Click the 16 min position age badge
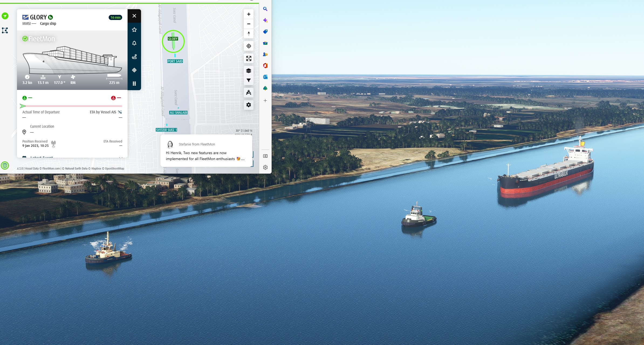The height and width of the screenshot is (345, 644). (115, 18)
